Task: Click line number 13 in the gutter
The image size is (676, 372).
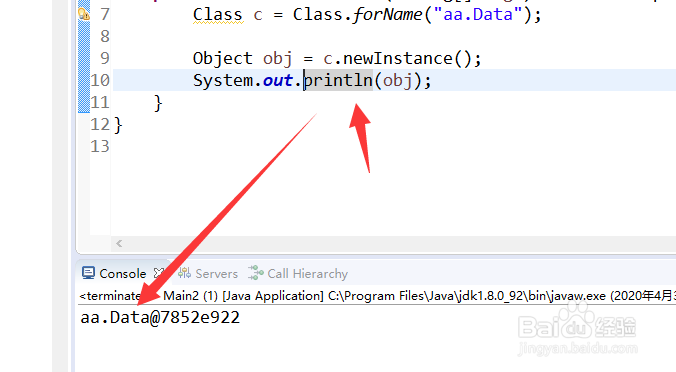Action: coord(100,147)
